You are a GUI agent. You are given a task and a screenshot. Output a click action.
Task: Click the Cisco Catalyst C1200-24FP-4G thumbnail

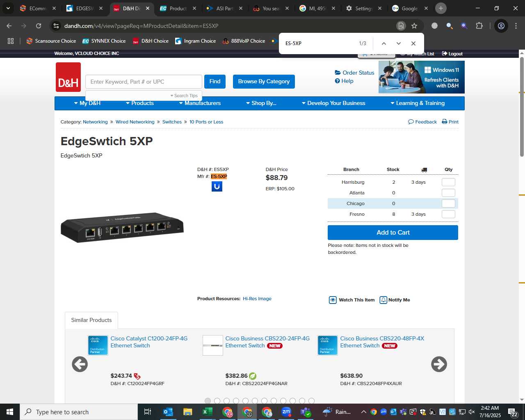point(98,345)
